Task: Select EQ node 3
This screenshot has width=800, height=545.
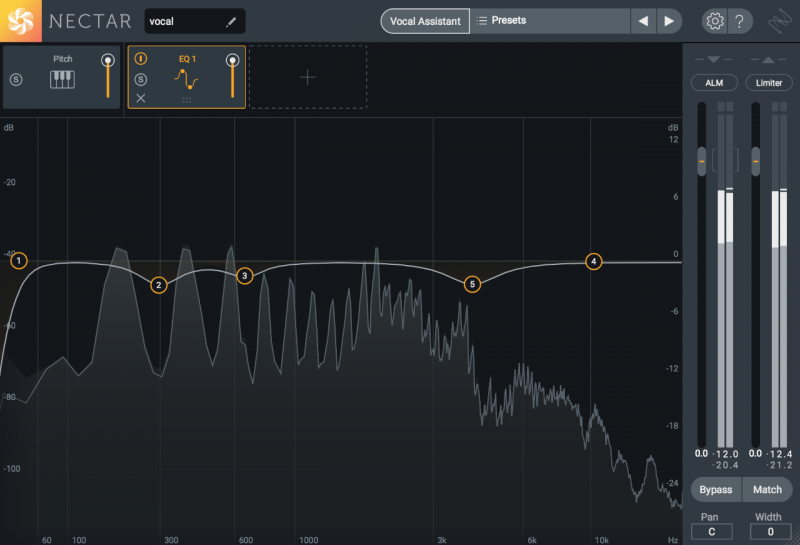Action: coord(244,276)
